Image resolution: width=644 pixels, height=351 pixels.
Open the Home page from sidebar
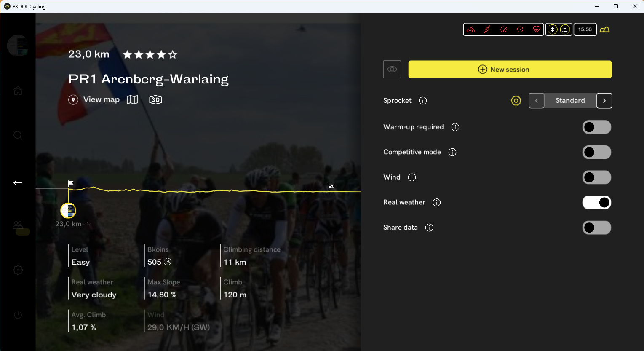point(18,91)
